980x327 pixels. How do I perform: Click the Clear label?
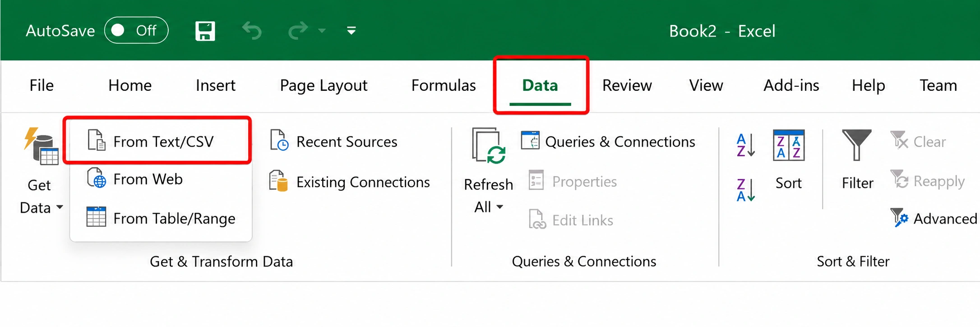click(x=929, y=142)
